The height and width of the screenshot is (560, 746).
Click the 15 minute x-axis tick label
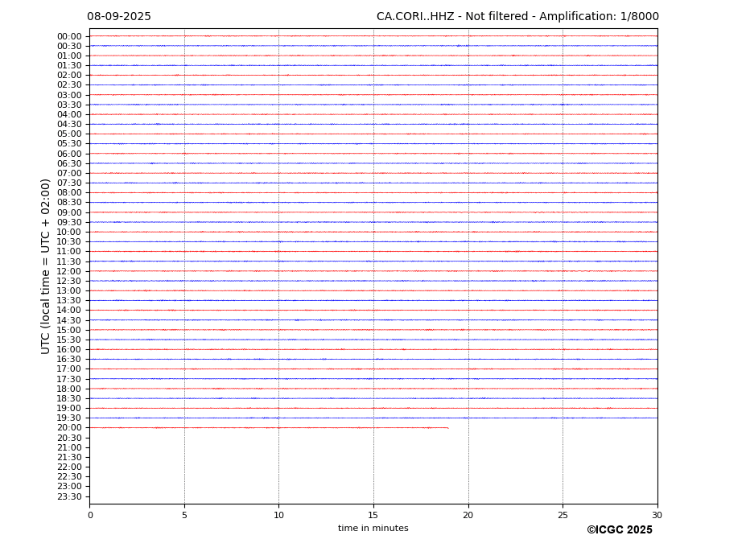pyautogui.click(x=373, y=515)
